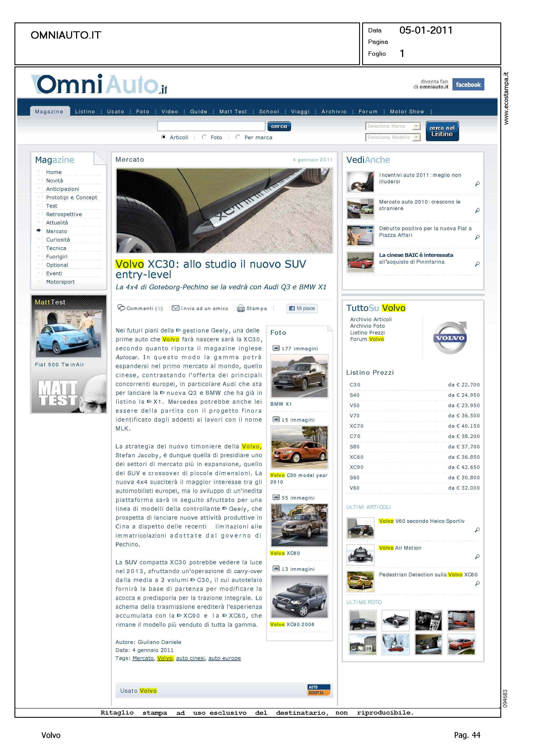This screenshot has width=539, height=756.
Task: Select the Articoli radio button
Action: point(163,137)
